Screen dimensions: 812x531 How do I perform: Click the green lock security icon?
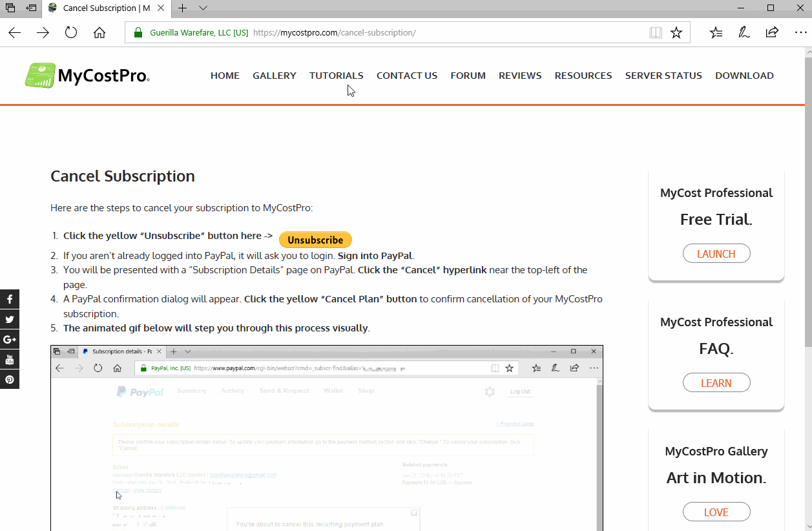138,32
